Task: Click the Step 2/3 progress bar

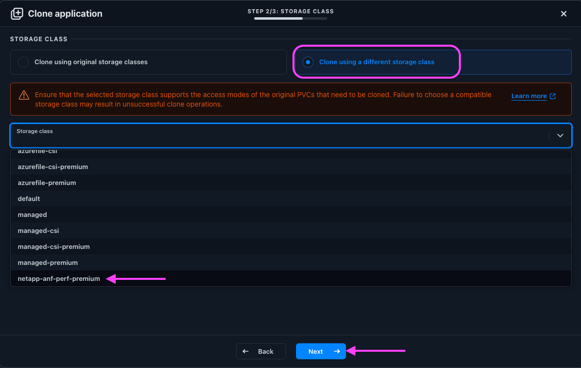Action: coord(290,19)
